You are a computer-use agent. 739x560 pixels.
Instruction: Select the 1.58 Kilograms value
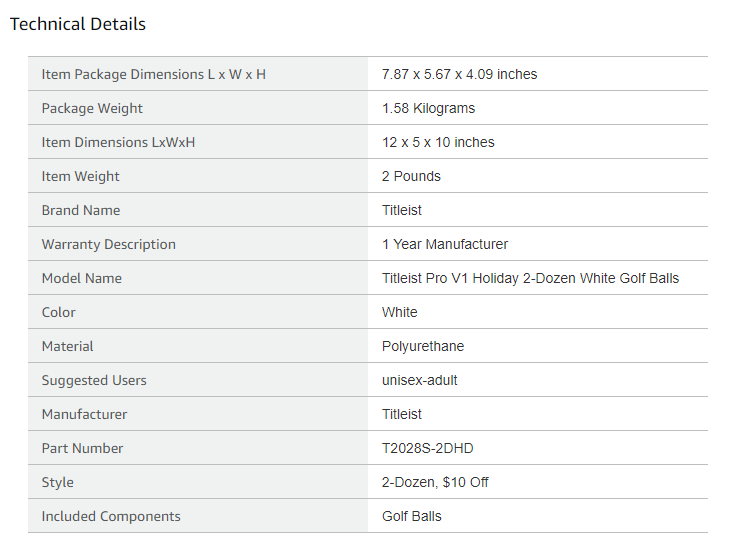pos(428,108)
